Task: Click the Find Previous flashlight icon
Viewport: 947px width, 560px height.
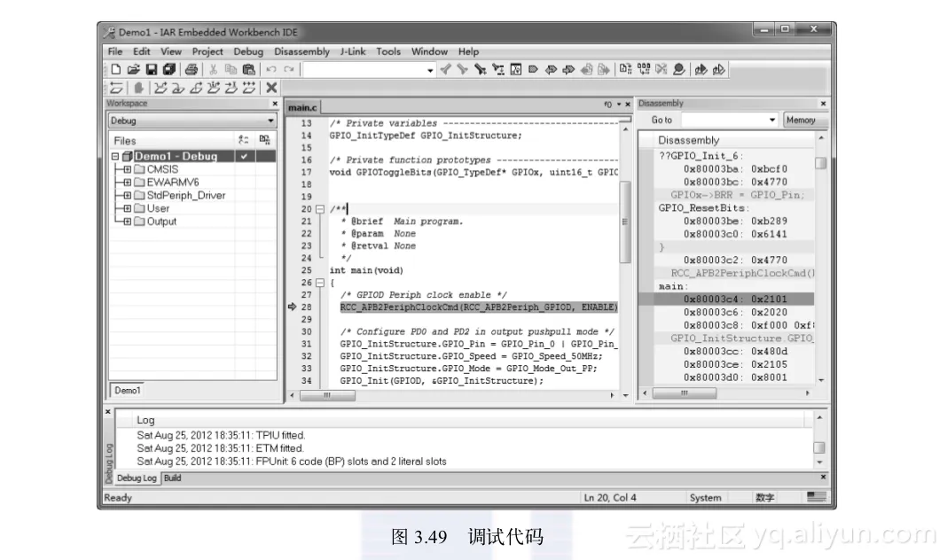Action: (x=446, y=70)
